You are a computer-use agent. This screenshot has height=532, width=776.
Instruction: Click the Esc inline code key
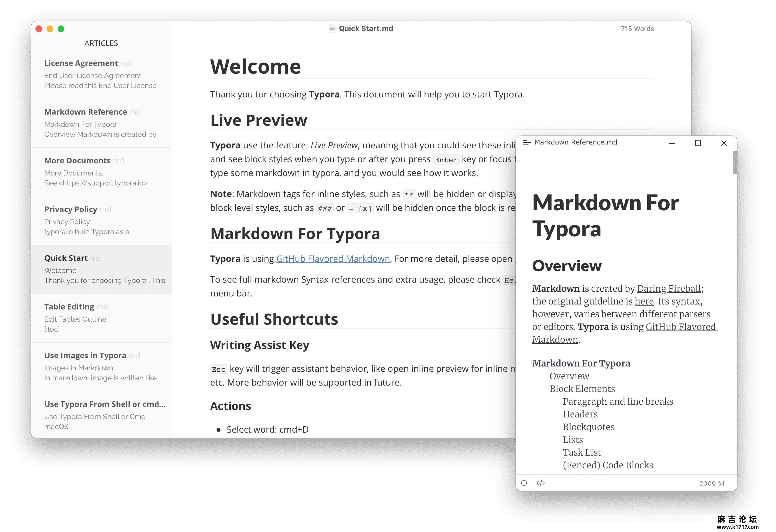(219, 369)
